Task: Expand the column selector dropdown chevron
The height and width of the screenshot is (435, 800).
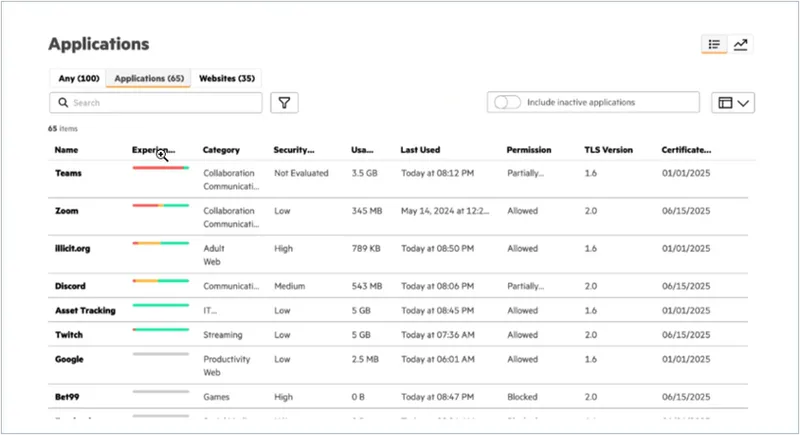Action: [x=743, y=103]
